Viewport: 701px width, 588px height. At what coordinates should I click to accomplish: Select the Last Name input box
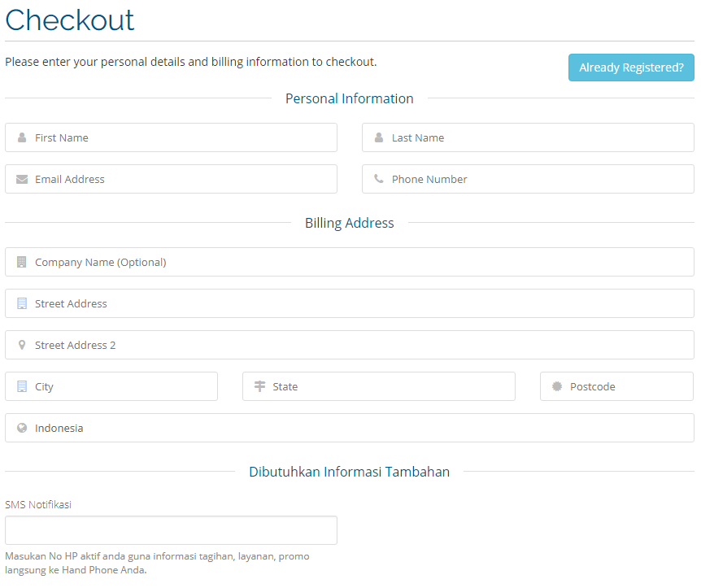(x=537, y=138)
